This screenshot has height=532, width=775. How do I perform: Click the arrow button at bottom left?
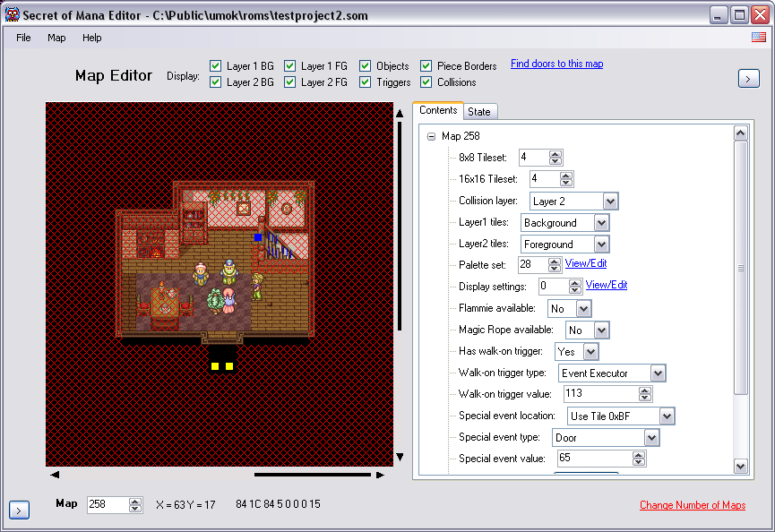[19, 511]
